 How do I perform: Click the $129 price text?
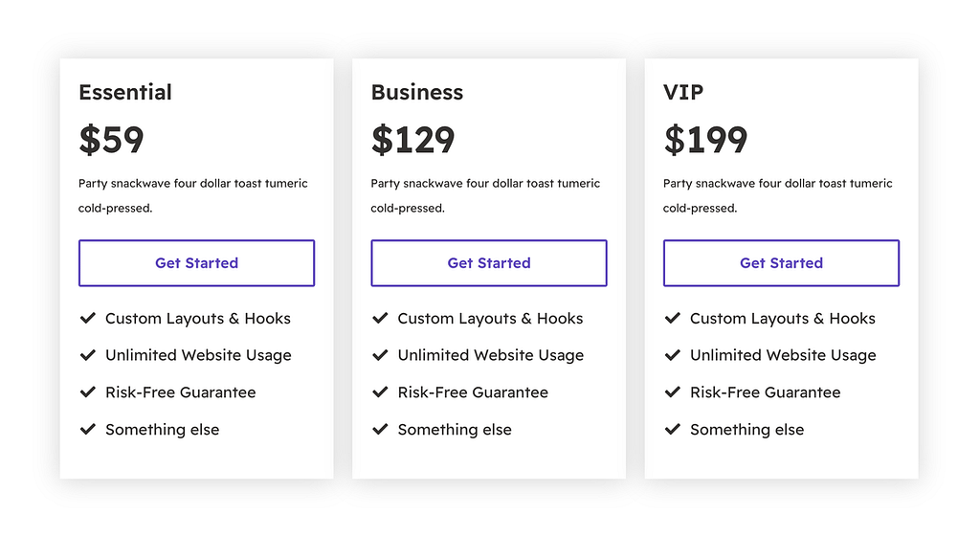(x=413, y=140)
